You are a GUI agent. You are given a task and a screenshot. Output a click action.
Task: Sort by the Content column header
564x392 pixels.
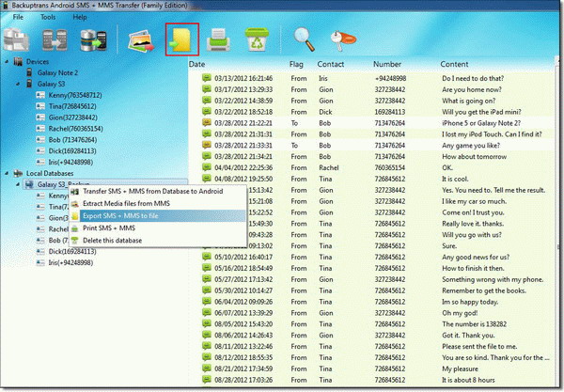click(x=454, y=64)
